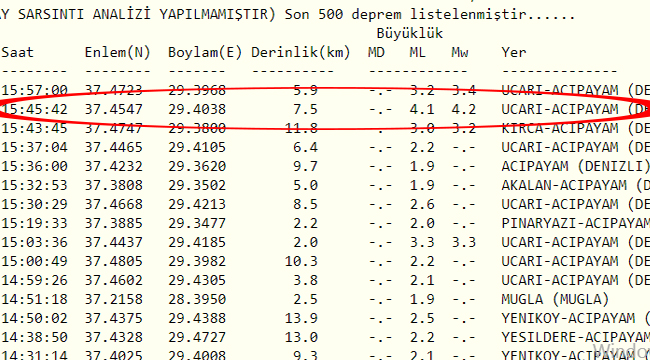Click location AKALAN-ACIPAYAM
The image size is (650, 360).
tap(564, 185)
